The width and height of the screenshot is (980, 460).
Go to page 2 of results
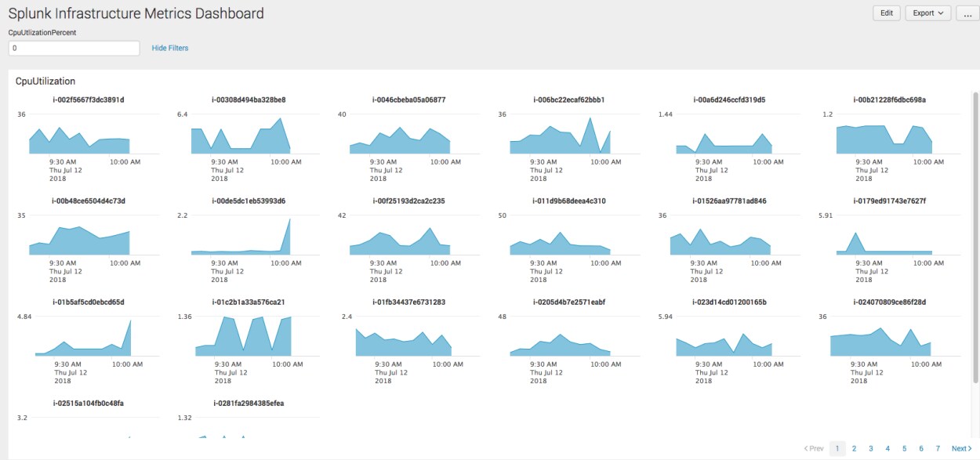[x=855, y=448]
